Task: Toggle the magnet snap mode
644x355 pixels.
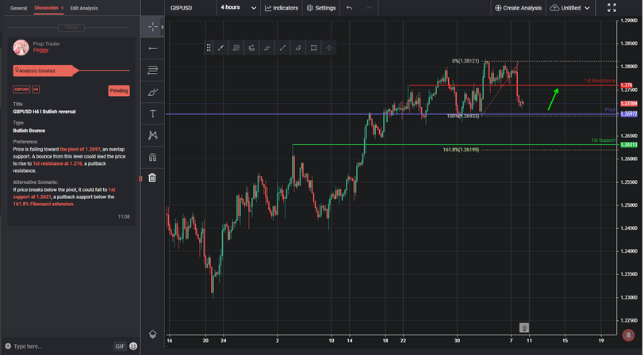Action: click(x=152, y=157)
